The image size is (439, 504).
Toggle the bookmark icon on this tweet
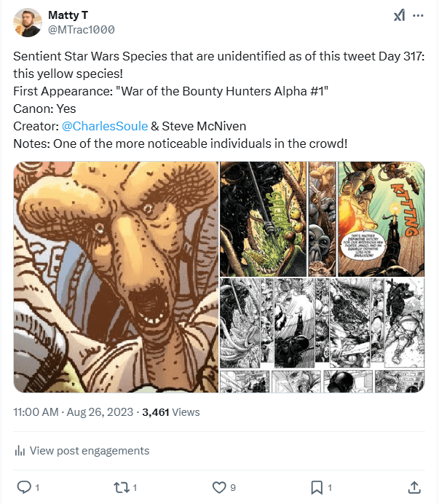coord(317,487)
